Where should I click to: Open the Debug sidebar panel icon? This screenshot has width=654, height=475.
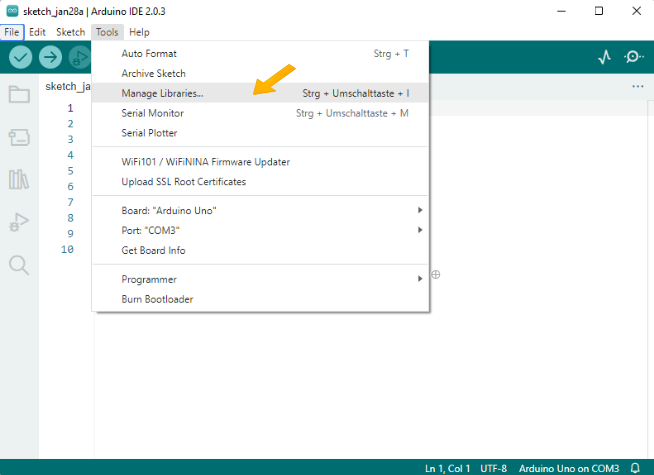pos(19,222)
